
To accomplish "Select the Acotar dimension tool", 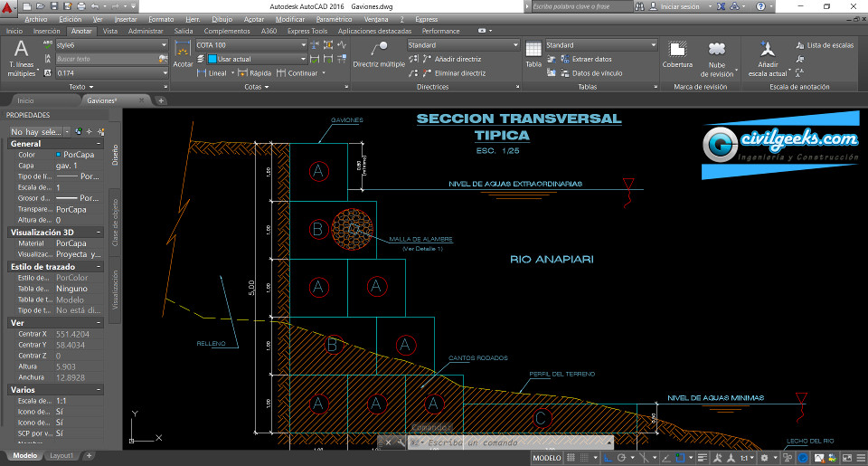I will pyautogui.click(x=183, y=54).
